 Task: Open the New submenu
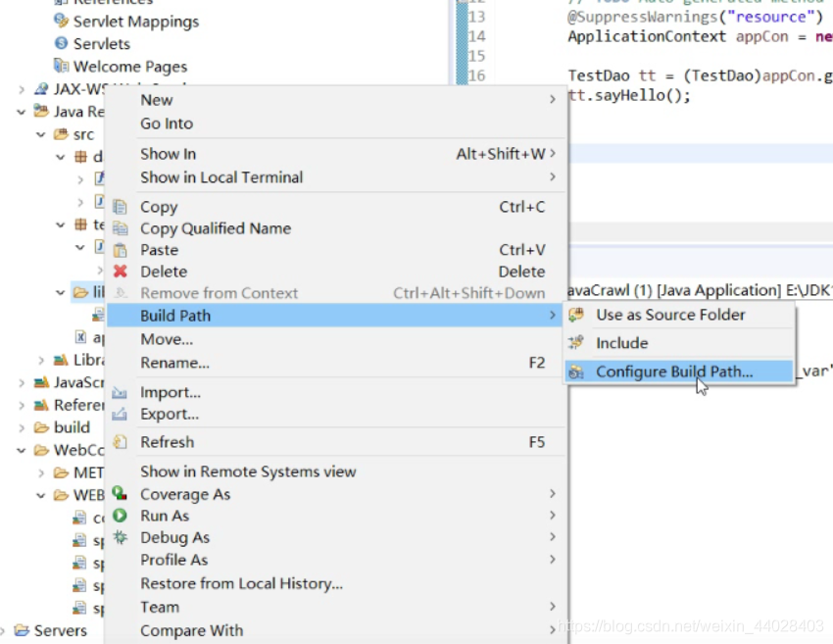click(x=336, y=100)
